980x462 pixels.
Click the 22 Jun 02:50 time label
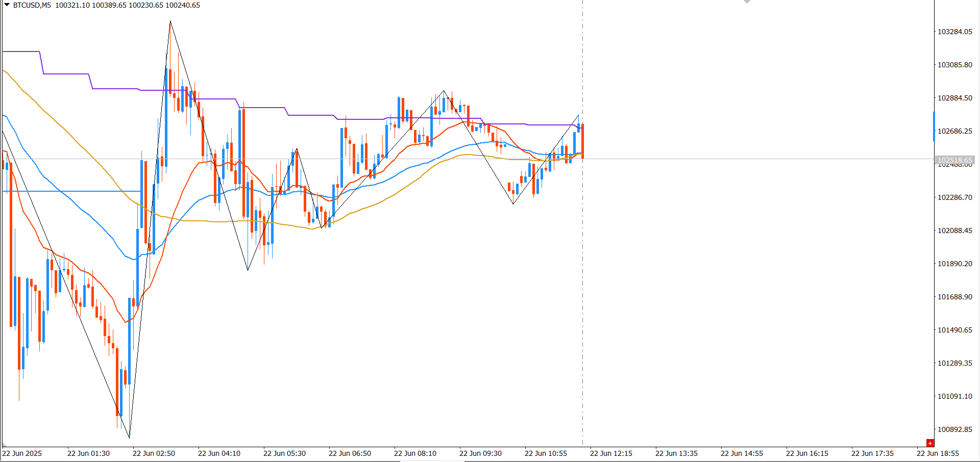point(154,453)
